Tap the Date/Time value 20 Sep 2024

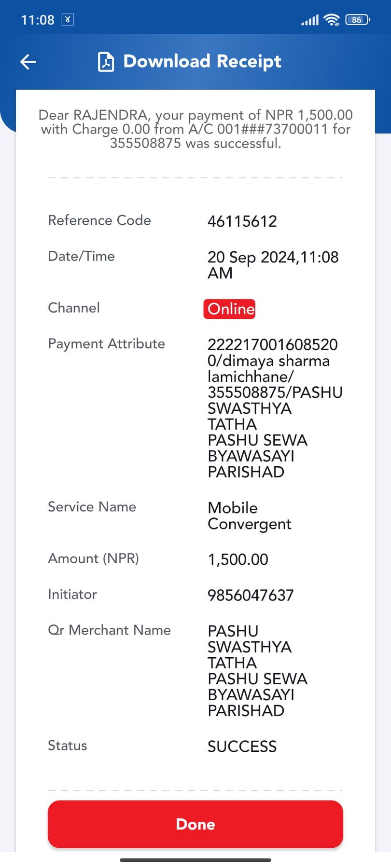pyautogui.click(x=273, y=265)
